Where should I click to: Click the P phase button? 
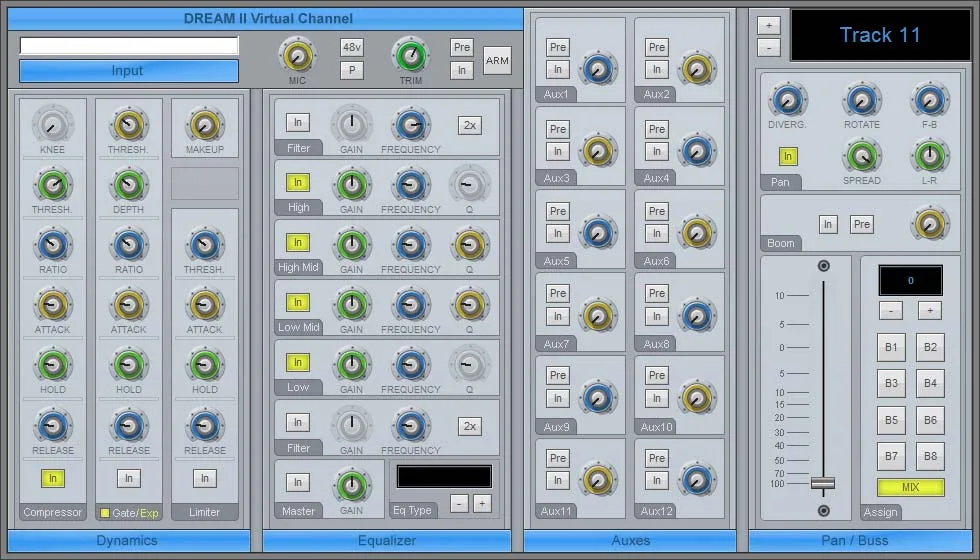(352, 70)
